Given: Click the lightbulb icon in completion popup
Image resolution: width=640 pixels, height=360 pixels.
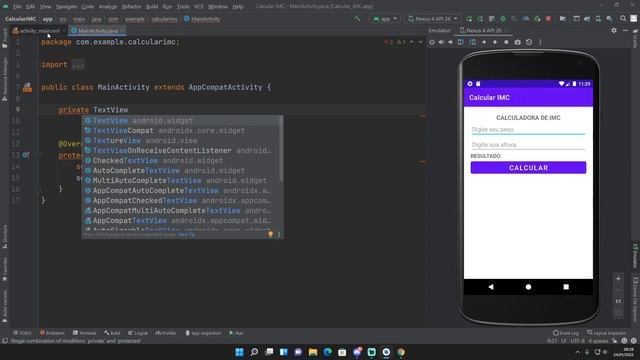Looking at the screenshot, I should click(x=270, y=234).
